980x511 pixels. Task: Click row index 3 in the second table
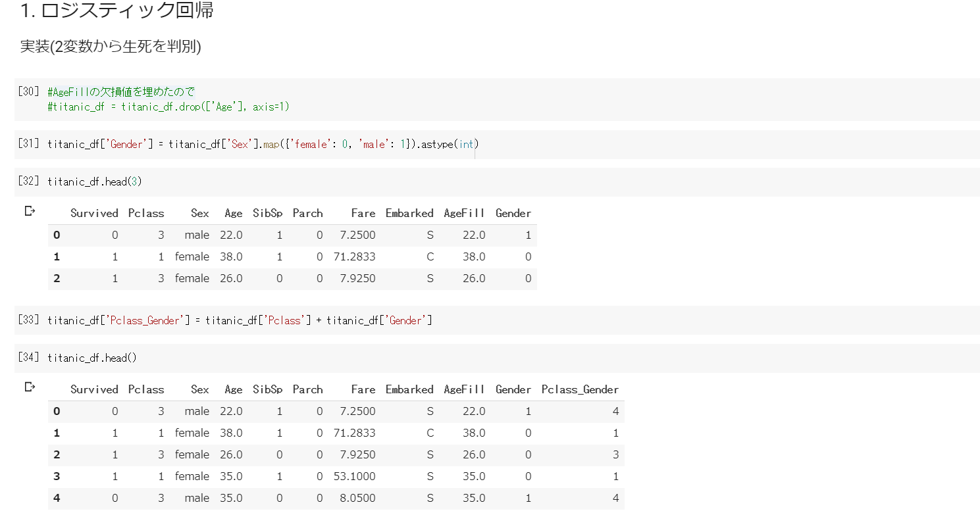pos(57,476)
